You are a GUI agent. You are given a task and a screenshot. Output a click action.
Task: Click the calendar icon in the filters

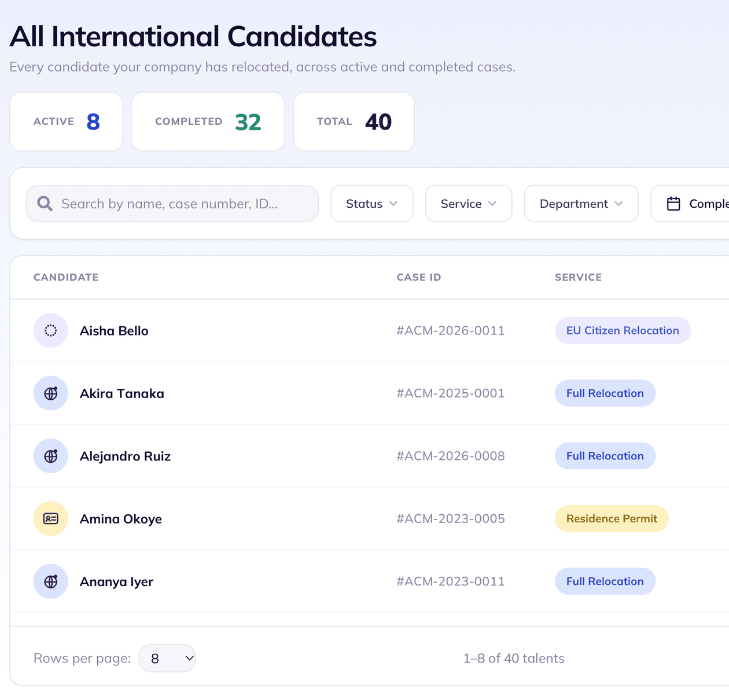673,204
